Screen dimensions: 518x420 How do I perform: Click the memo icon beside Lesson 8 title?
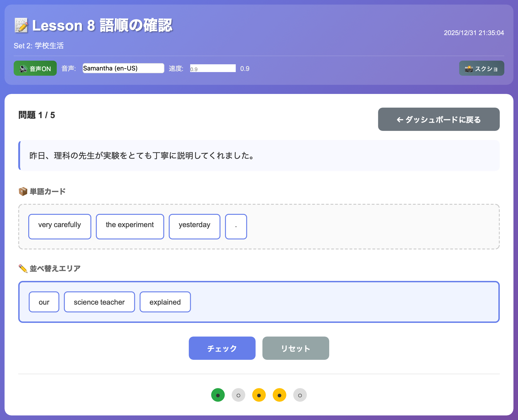pyautogui.click(x=21, y=25)
